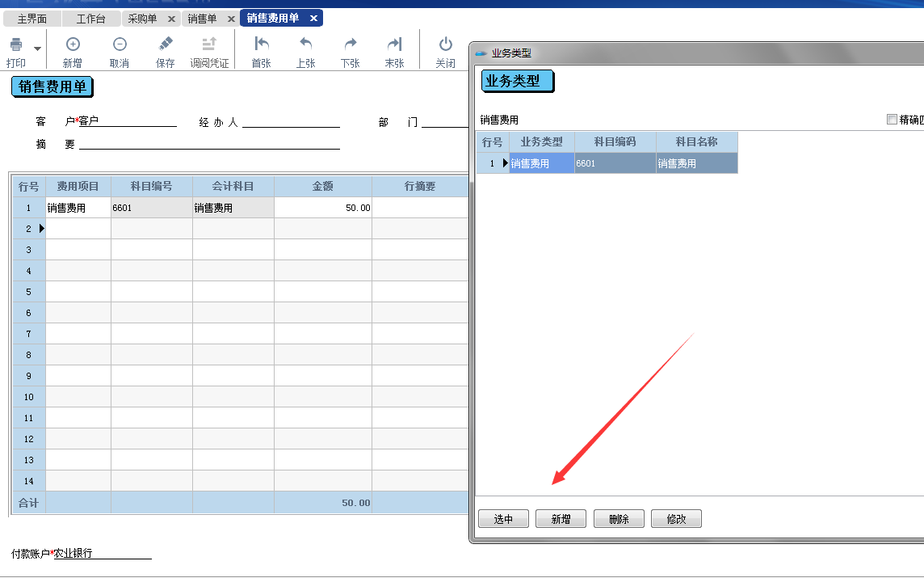
Task: Switch to the 采购单 tab
Action: [x=143, y=19]
